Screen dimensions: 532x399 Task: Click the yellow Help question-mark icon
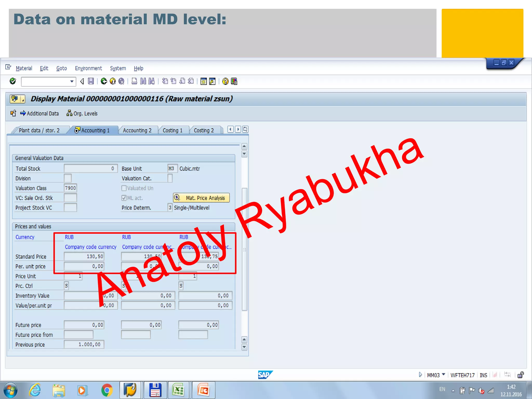225,81
